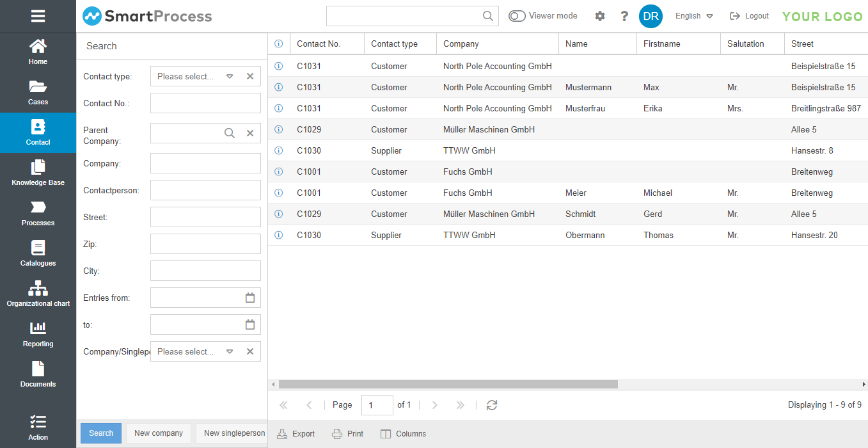Open the help question mark
The width and height of the screenshot is (868, 448).
(x=624, y=16)
